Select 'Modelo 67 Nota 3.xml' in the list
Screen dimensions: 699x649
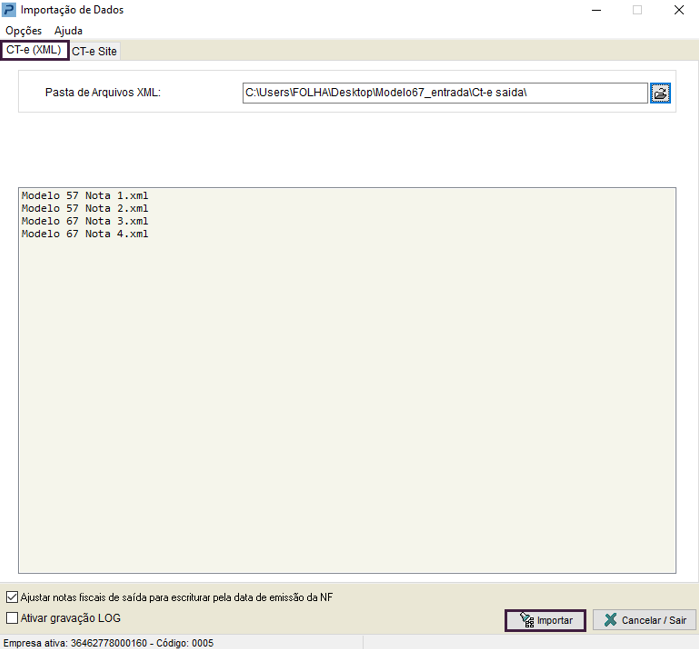[85, 221]
